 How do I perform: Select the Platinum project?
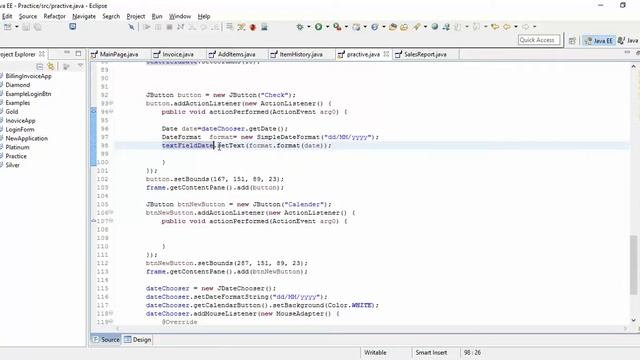(17, 147)
